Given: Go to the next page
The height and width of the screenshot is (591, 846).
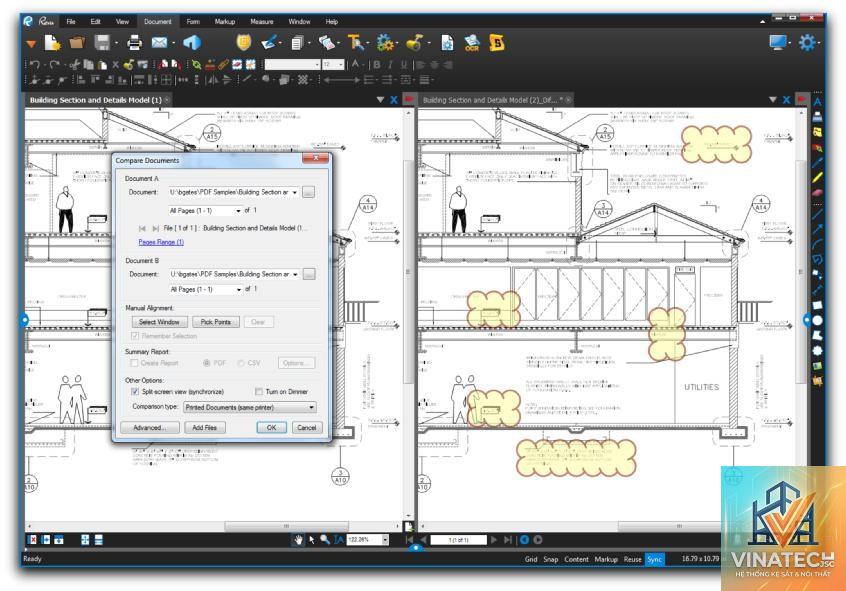Looking at the screenshot, I should coord(494,540).
